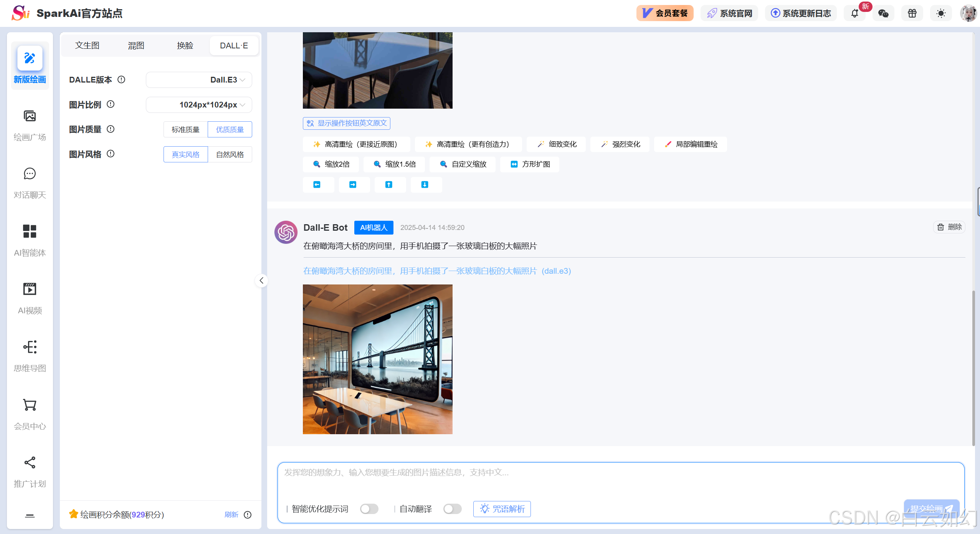Turn on the 自动翻译 switch
The width and height of the screenshot is (980, 534).
point(452,509)
